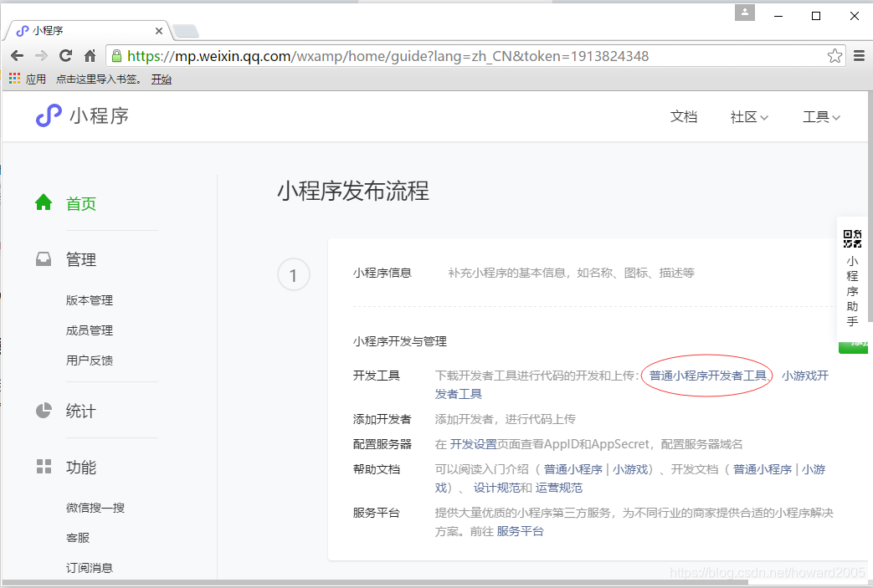Image resolution: width=873 pixels, height=588 pixels.
Task: Open the 文档 menu item
Action: (x=684, y=116)
